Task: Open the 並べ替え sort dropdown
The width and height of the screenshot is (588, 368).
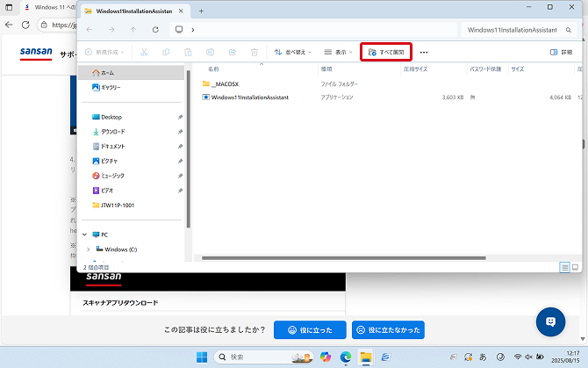Action: point(292,52)
